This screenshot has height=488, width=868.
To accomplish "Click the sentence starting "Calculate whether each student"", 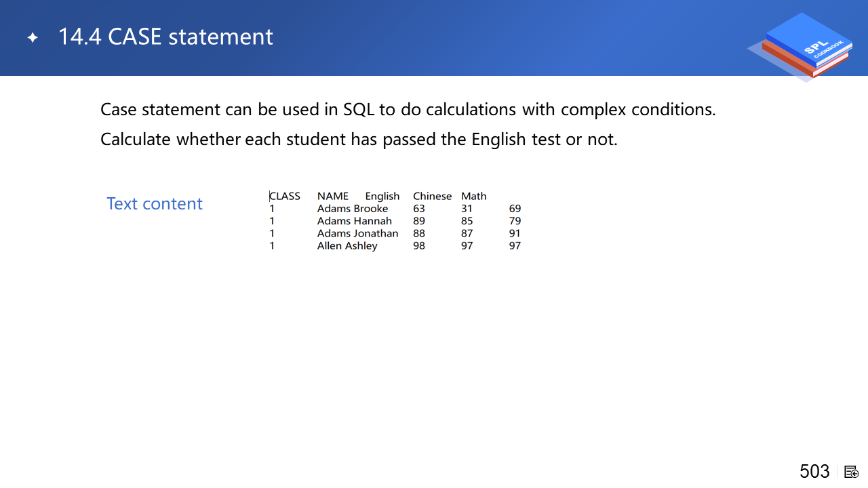I will [359, 139].
